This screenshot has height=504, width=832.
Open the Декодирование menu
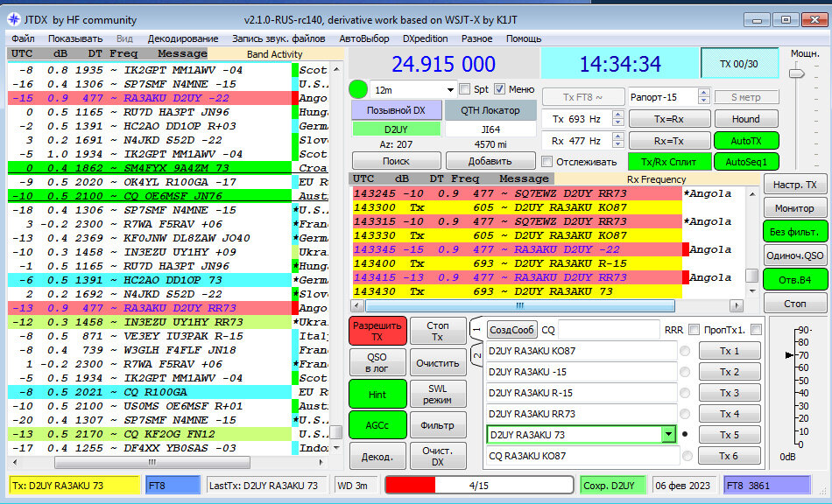pos(183,38)
